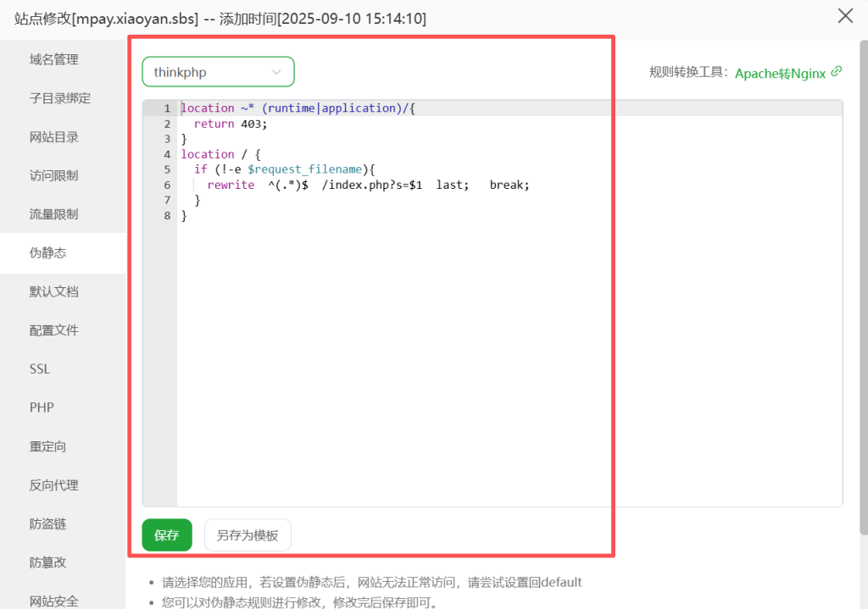Click the Apache转Nginx conversion tool link

(780, 73)
